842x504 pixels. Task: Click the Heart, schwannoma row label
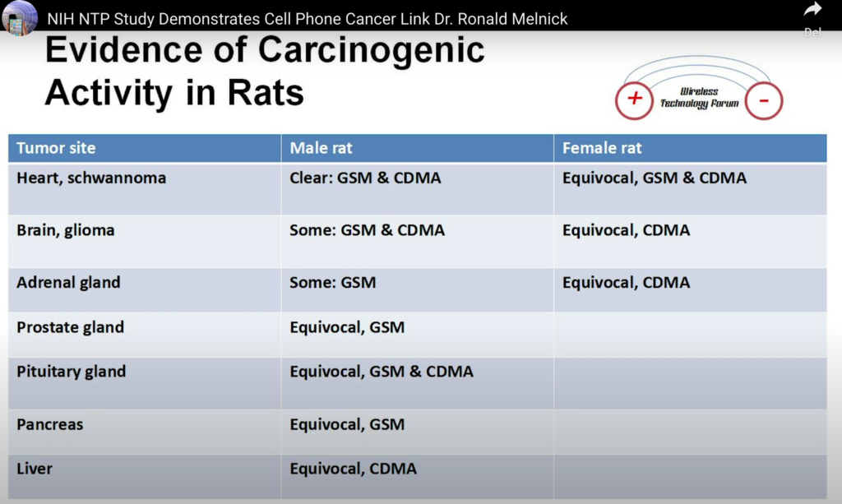coord(91,178)
